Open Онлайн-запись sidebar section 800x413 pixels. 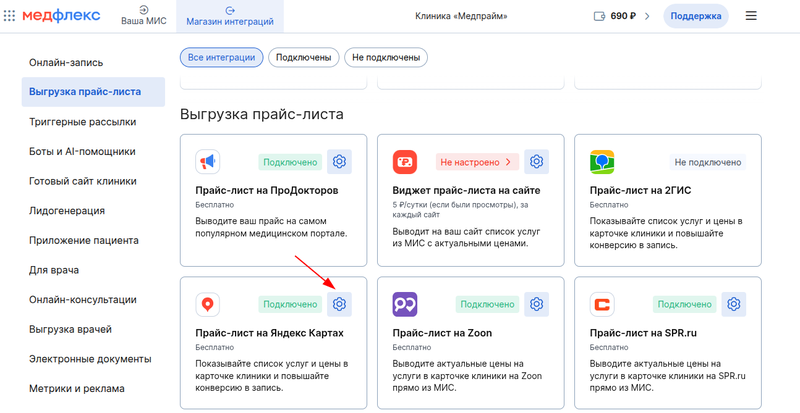[66, 63]
